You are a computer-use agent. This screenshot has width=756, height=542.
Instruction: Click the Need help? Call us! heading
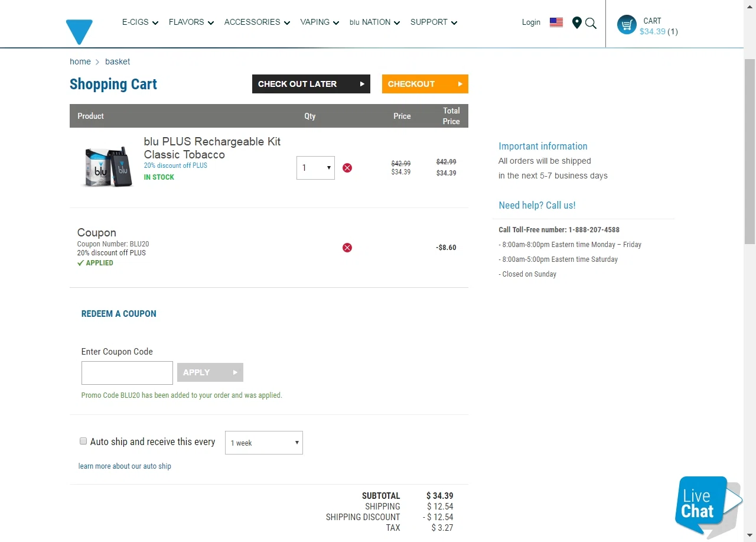pos(537,205)
